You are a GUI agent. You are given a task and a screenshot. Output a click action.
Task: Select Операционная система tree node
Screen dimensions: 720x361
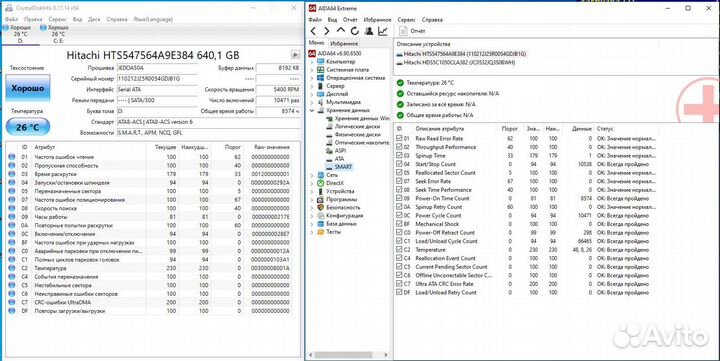[x=355, y=78]
